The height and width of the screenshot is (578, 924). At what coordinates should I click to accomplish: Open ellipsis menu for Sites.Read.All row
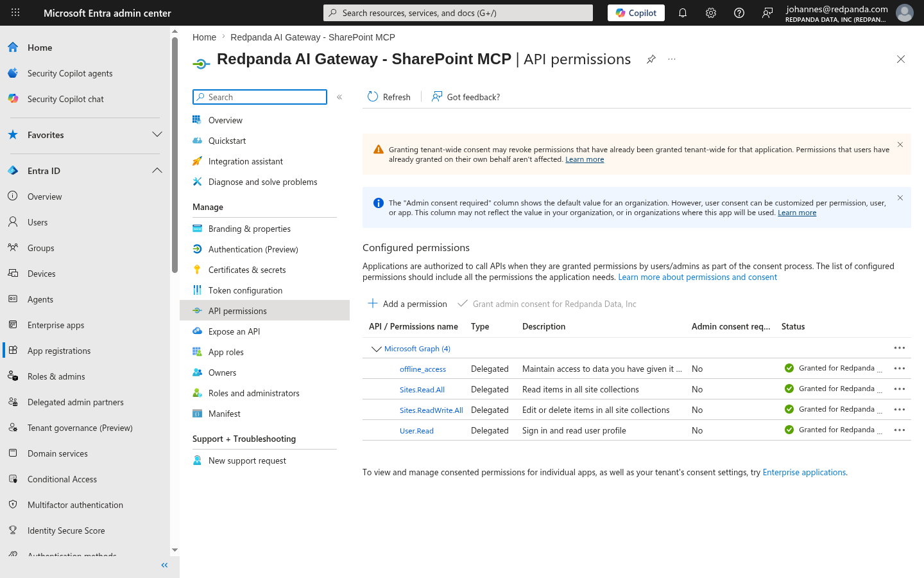(x=900, y=389)
